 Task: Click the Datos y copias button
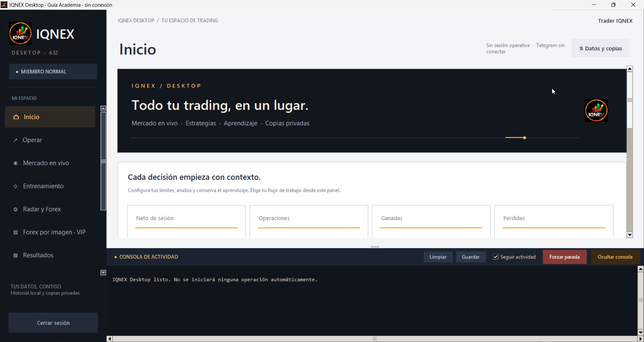point(600,48)
